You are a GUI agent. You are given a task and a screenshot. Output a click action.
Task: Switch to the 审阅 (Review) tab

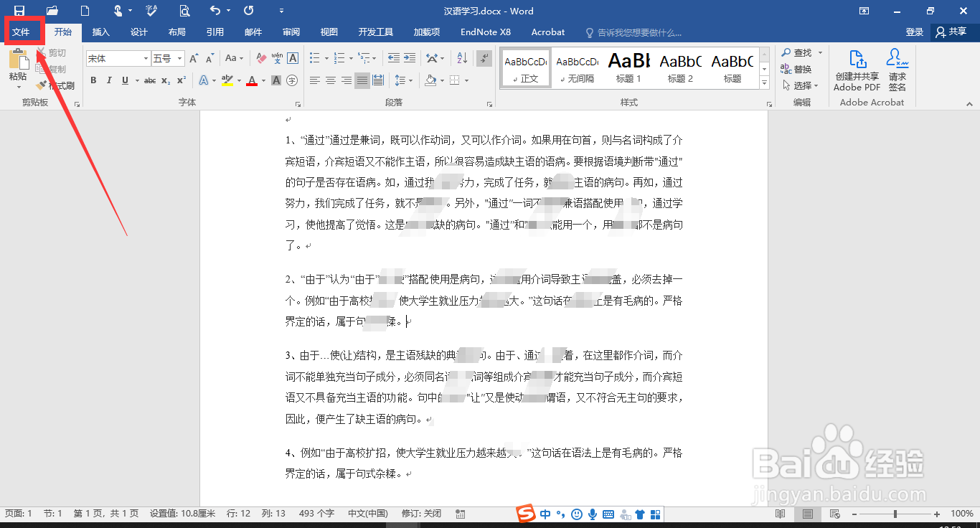(291, 32)
